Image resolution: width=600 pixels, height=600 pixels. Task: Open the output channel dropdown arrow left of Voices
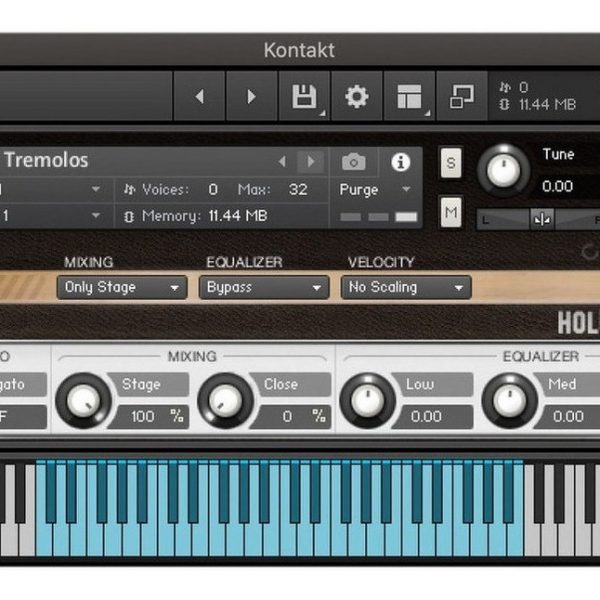tap(96, 189)
